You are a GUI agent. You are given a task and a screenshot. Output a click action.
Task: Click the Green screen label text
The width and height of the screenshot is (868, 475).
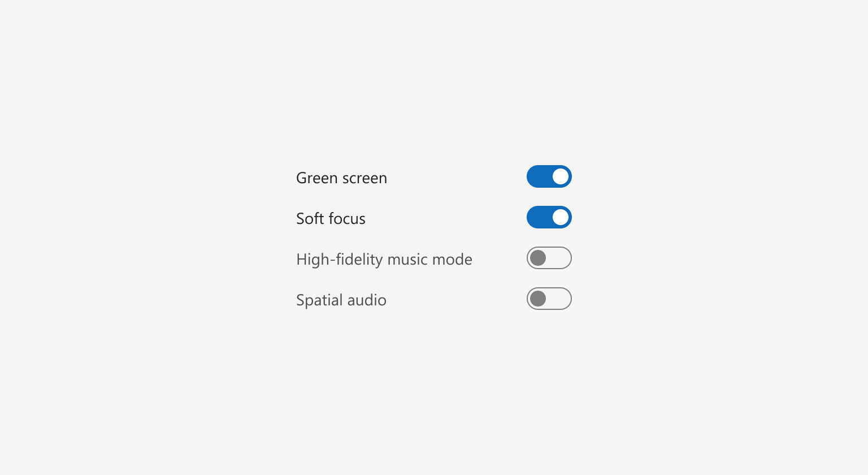(341, 178)
